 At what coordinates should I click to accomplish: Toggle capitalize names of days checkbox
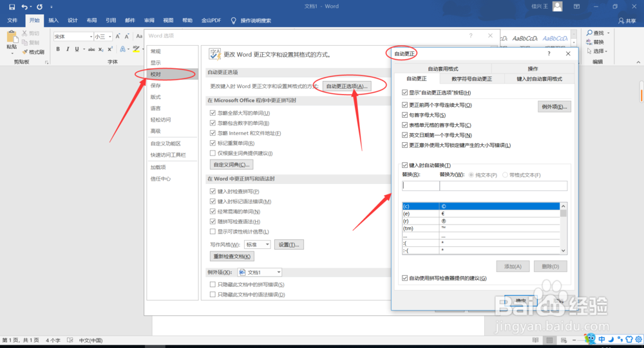pos(404,135)
